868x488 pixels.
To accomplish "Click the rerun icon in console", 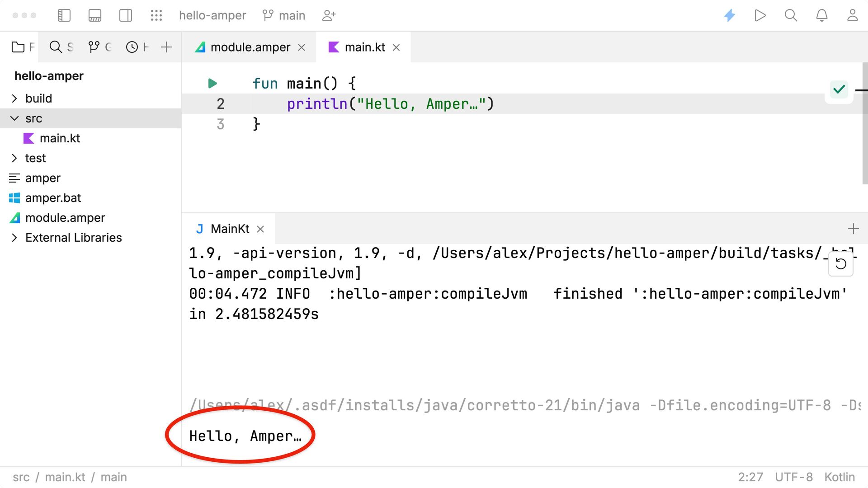I will coord(841,263).
